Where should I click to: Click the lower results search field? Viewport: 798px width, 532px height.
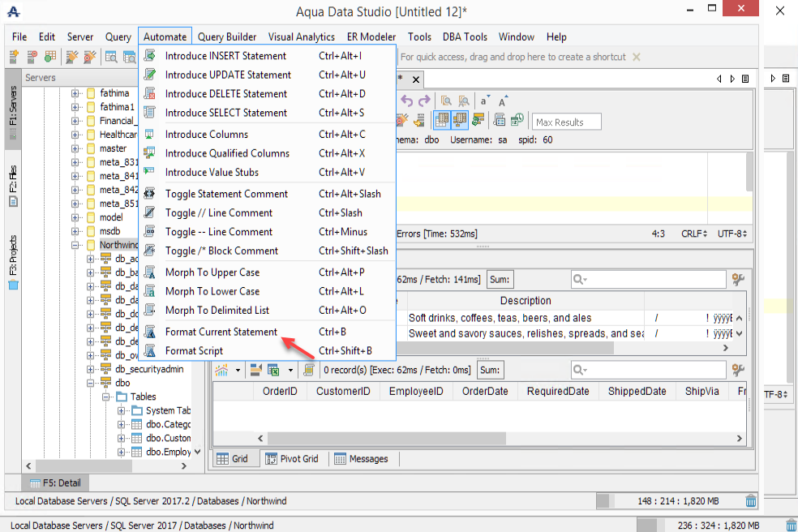648,370
